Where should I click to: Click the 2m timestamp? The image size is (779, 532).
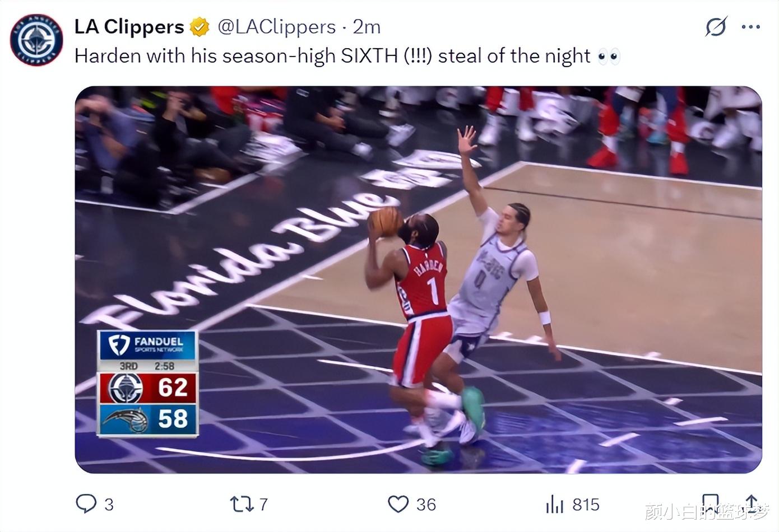tap(367, 26)
